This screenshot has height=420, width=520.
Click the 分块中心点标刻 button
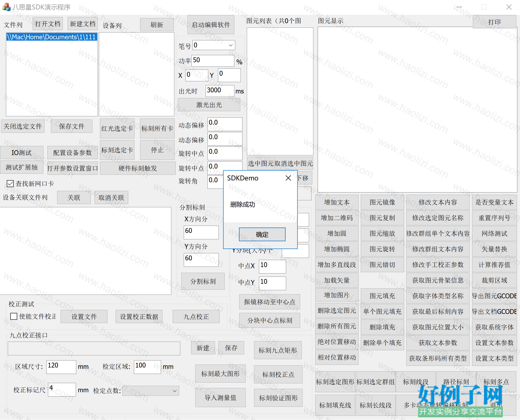[270, 320]
